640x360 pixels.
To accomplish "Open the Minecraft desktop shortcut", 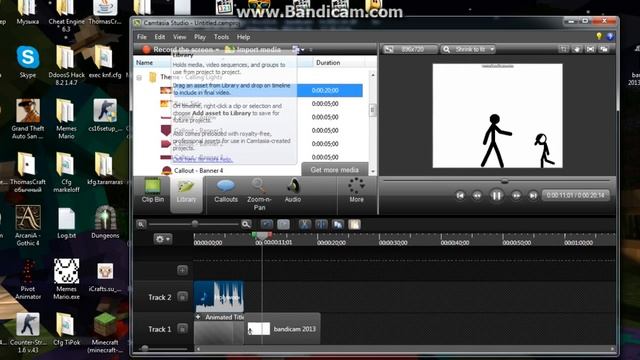I will tap(105, 333).
